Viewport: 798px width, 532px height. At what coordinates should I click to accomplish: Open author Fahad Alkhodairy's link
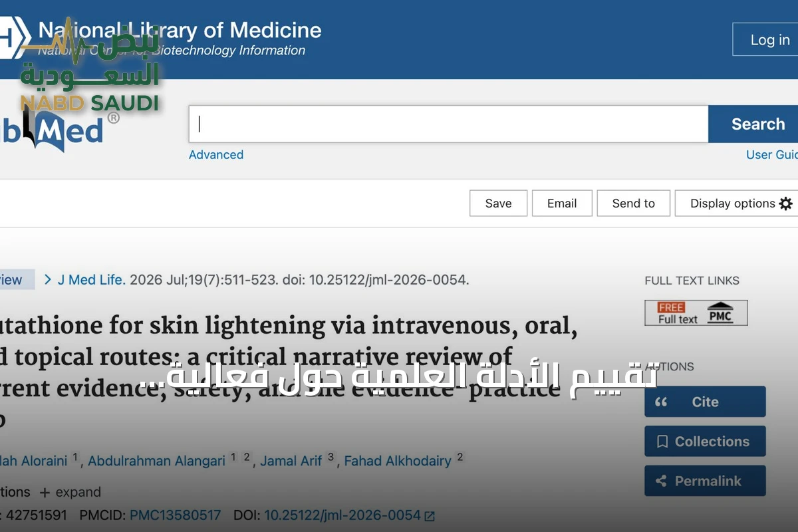pyautogui.click(x=398, y=461)
